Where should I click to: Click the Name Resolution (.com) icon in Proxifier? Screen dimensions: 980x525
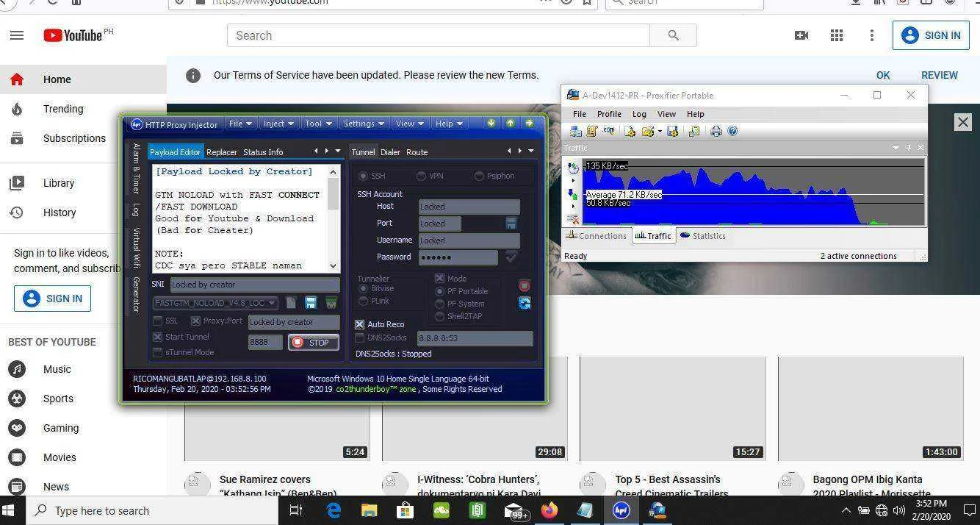(x=608, y=131)
